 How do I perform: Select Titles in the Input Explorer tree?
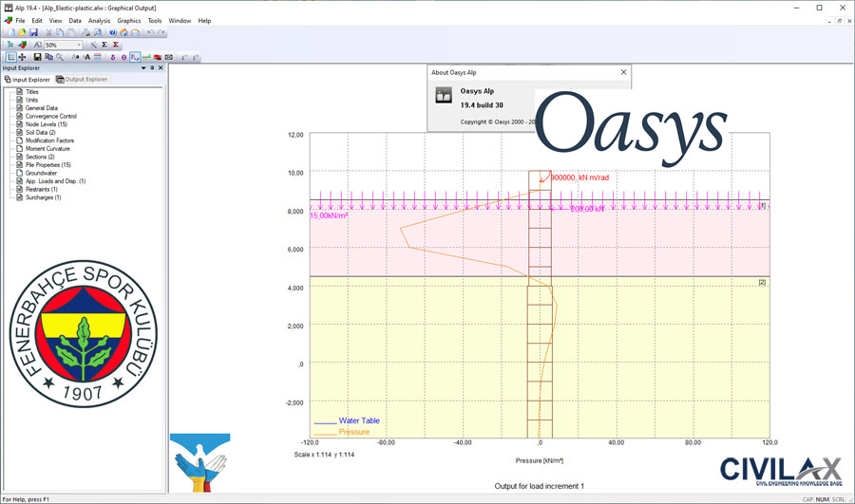tap(31, 91)
